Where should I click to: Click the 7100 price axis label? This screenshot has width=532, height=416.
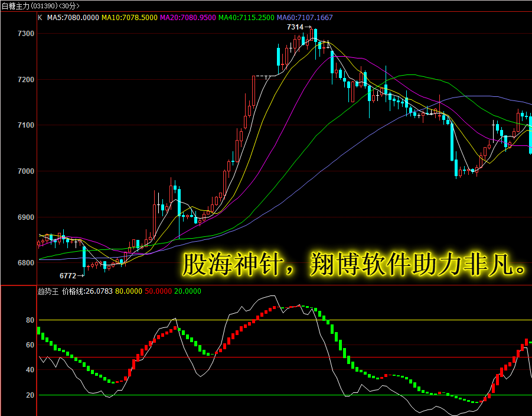(26, 125)
